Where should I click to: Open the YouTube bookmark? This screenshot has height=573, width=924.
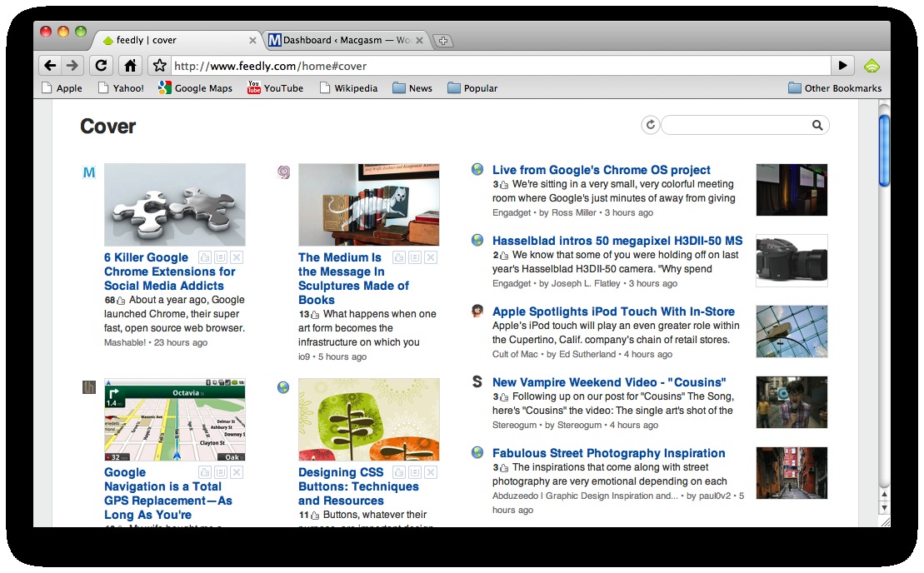pos(275,88)
